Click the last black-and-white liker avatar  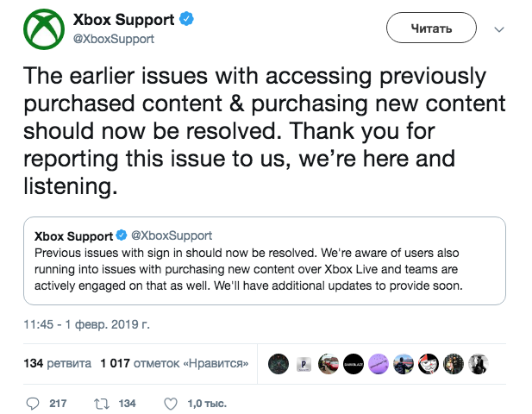pos(479,363)
